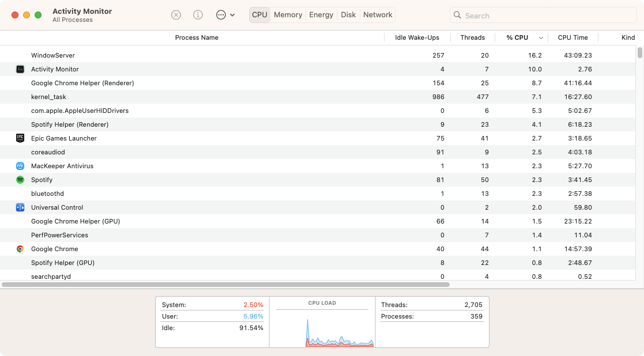Image resolution: width=644 pixels, height=356 pixels.
Task: Select the Spotify process name
Action: [x=42, y=180]
